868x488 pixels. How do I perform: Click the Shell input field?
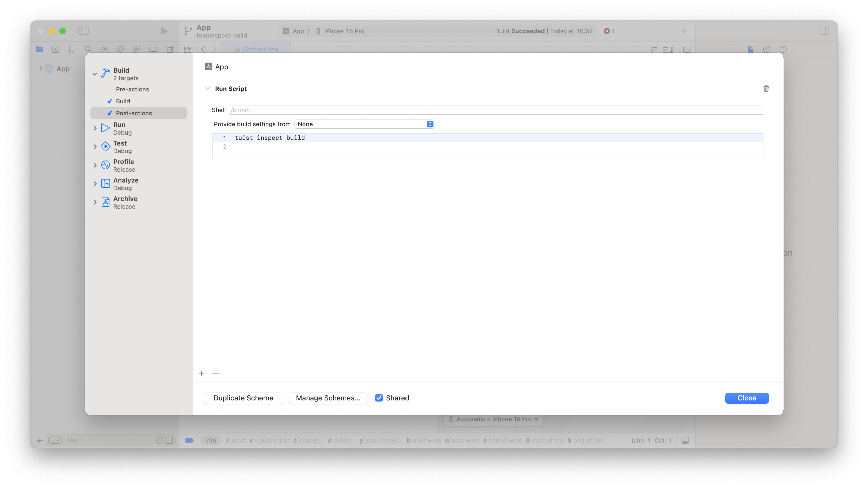496,110
